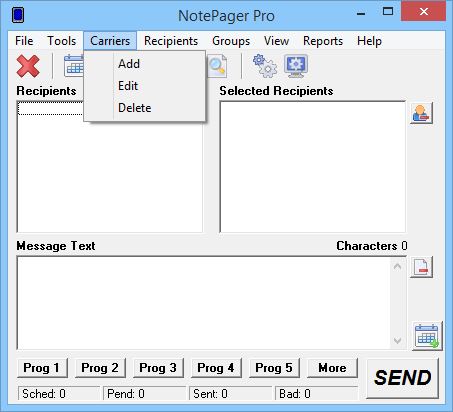
Task: Click the Prog 5 button
Action: (274, 368)
